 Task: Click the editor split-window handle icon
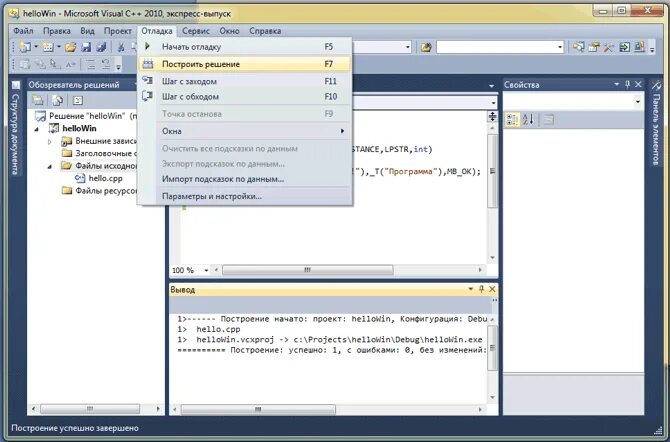click(x=492, y=116)
